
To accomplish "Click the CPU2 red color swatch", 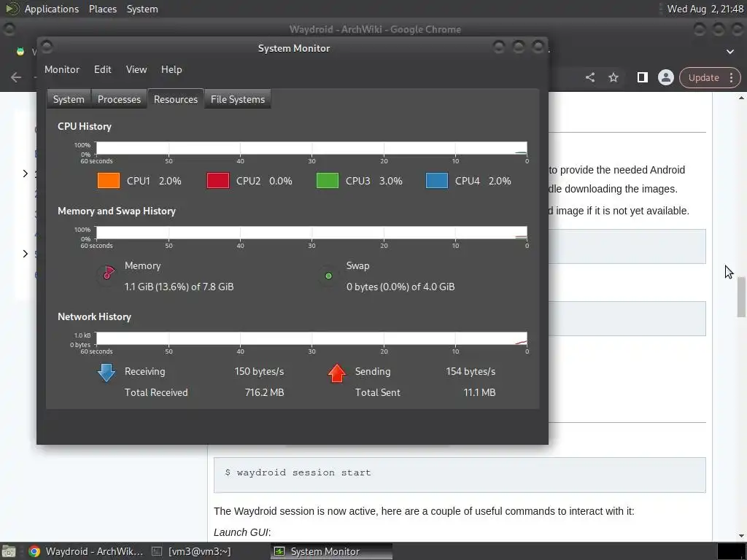I will pyautogui.click(x=218, y=181).
